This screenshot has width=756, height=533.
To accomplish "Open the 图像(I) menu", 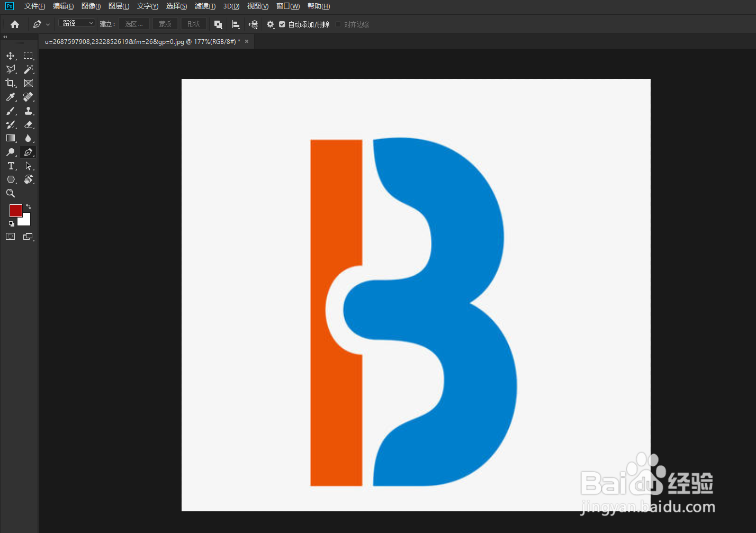I will point(91,6).
